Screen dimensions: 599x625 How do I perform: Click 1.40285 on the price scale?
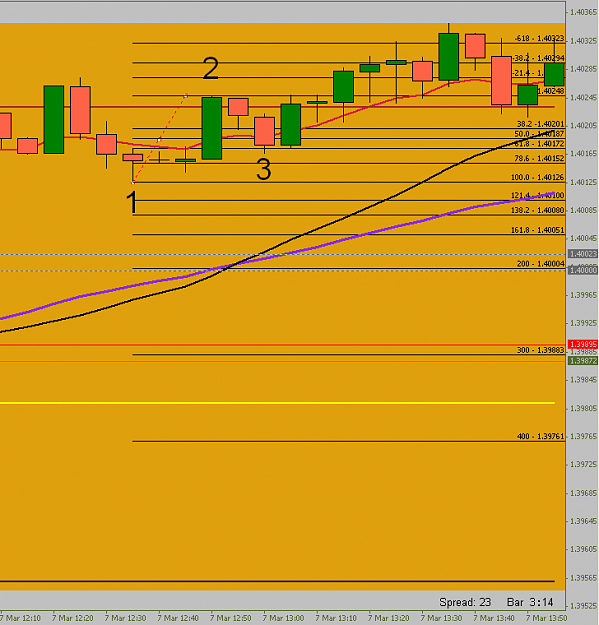click(x=583, y=69)
